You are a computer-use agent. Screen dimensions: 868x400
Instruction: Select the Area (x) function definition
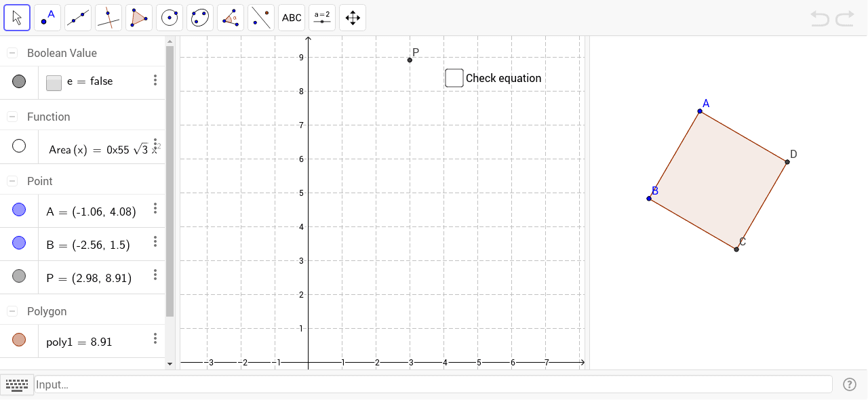click(103, 150)
